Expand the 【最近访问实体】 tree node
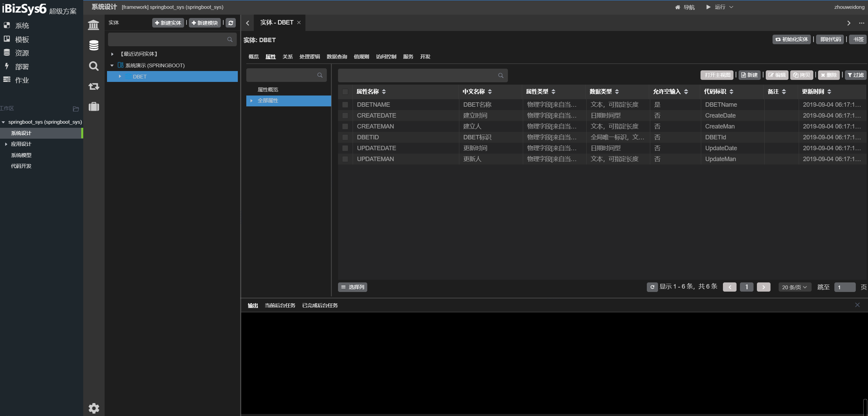This screenshot has height=416, width=868. (x=112, y=54)
